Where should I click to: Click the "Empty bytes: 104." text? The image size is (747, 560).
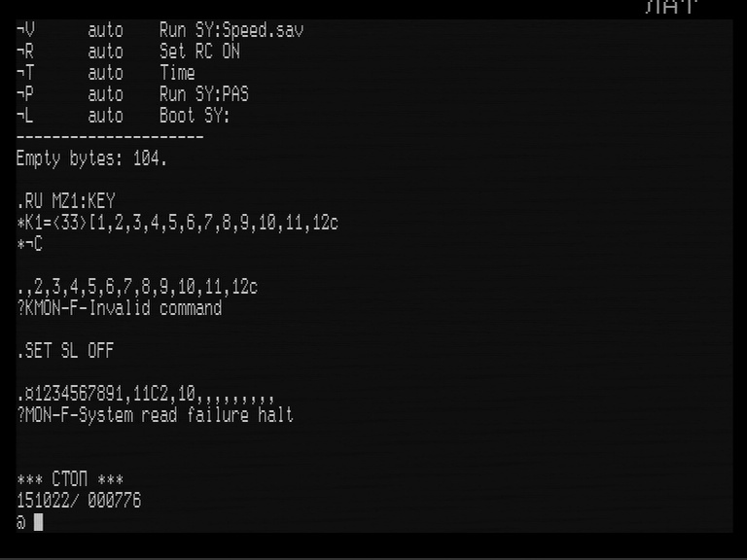click(x=91, y=158)
